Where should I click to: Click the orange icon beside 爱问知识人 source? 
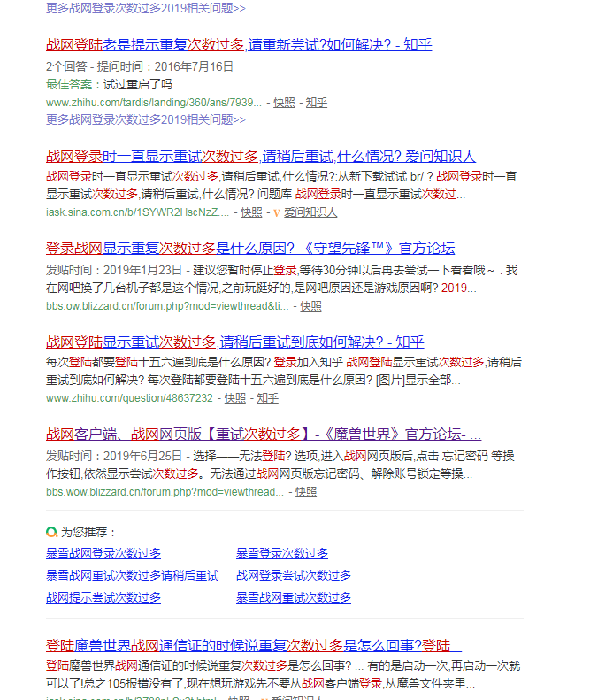[277, 213]
